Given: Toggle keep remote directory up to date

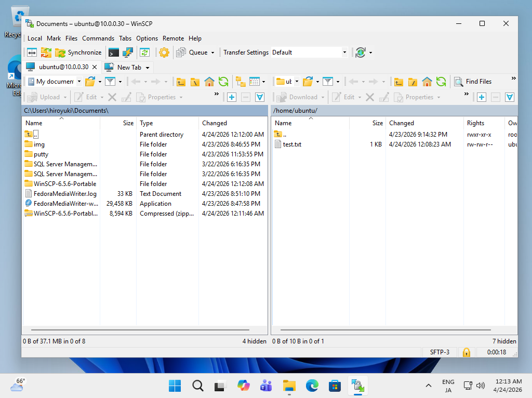Looking at the screenshot, I should (145, 52).
